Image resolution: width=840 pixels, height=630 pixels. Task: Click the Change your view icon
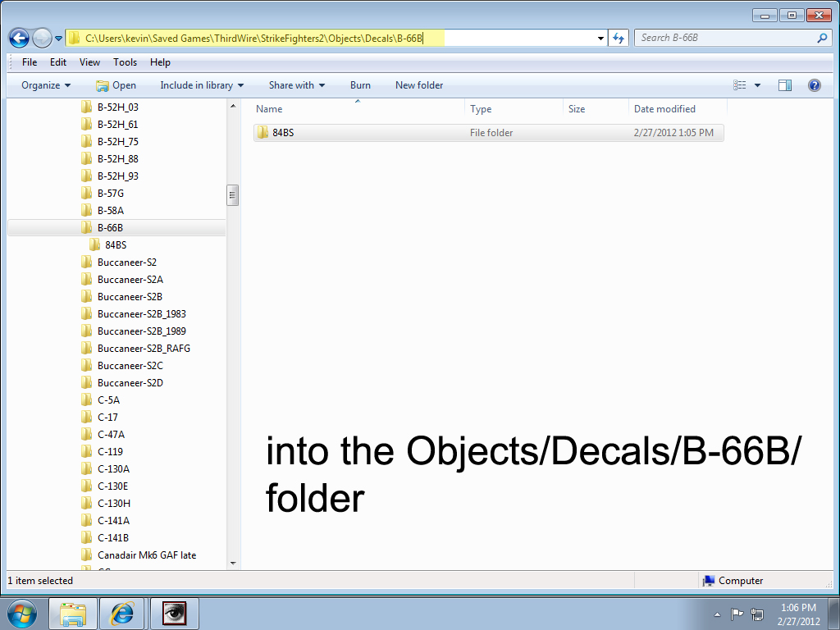(x=739, y=85)
